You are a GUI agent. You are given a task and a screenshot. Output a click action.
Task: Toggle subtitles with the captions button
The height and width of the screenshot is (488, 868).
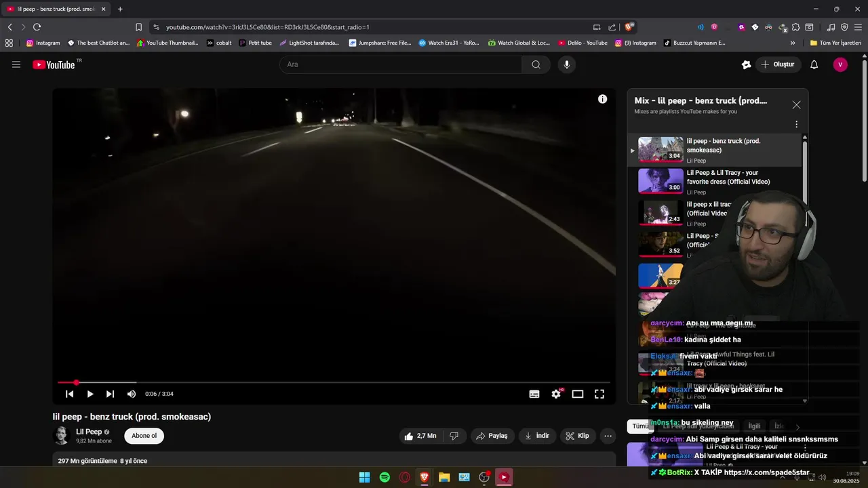(x=534, y=394)
